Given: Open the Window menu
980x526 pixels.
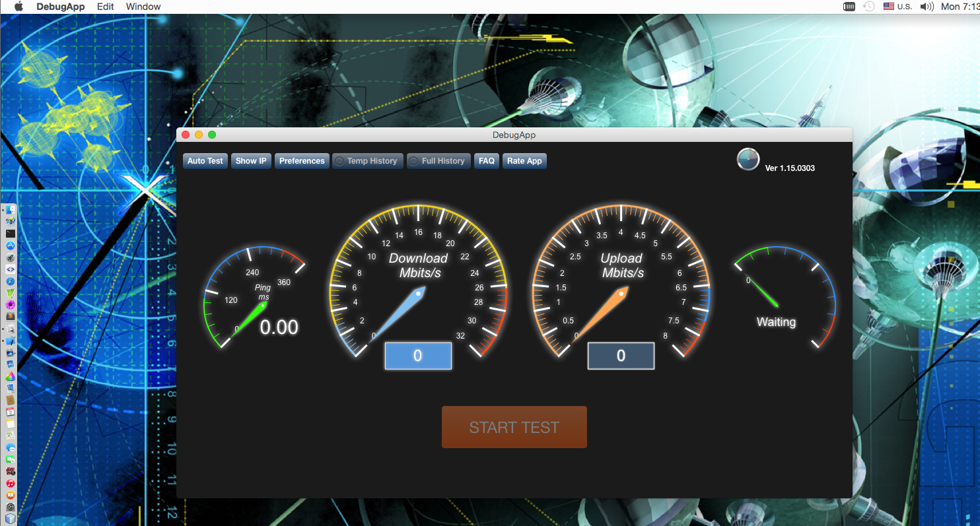Looking at the screenshot, I should [143, 7].
